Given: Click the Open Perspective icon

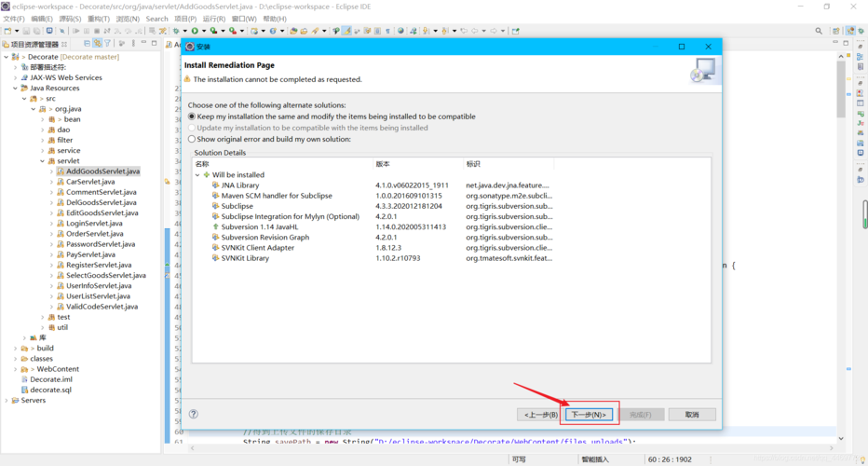Looking at the screenshot, I should (x=836, y=31).
